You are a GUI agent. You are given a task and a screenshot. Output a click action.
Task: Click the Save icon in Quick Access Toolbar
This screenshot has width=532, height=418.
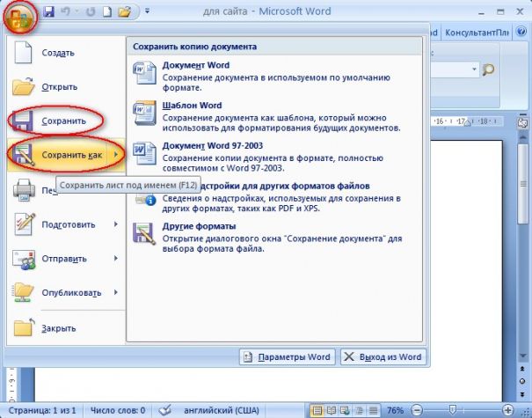[x=47, y=12]
